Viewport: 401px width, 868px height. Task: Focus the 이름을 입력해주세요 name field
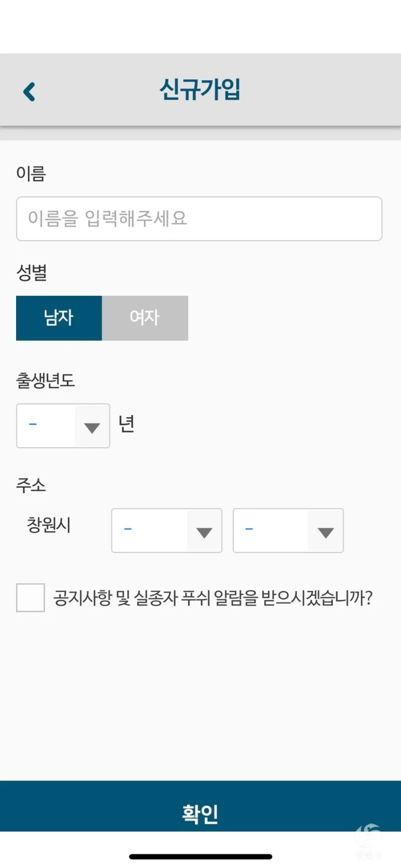pos(199,219)
